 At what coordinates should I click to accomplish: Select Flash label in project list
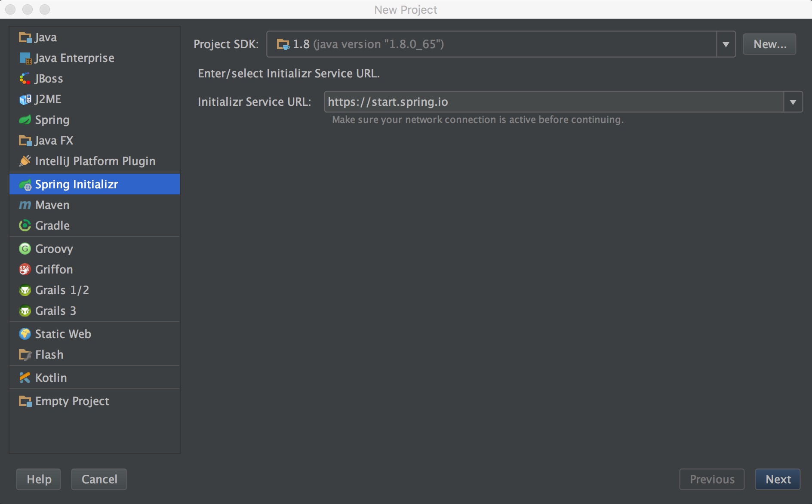coord(49,355)
